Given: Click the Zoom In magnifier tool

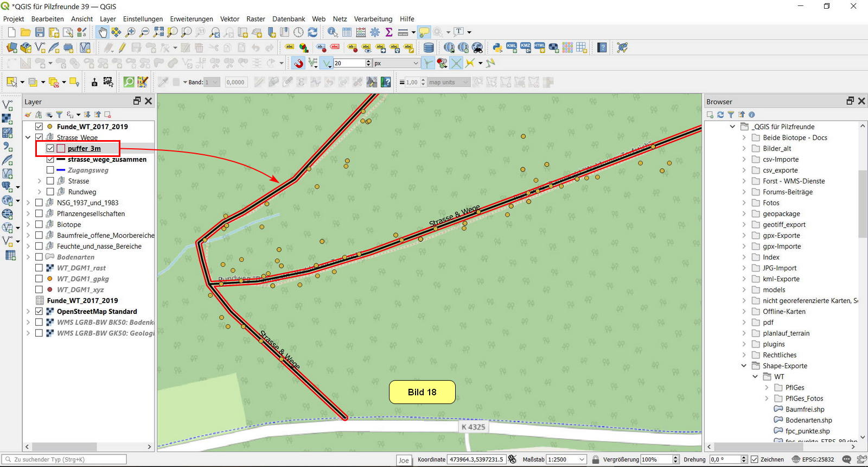Looking at the screenshot, I should click(x=130, y=33).
